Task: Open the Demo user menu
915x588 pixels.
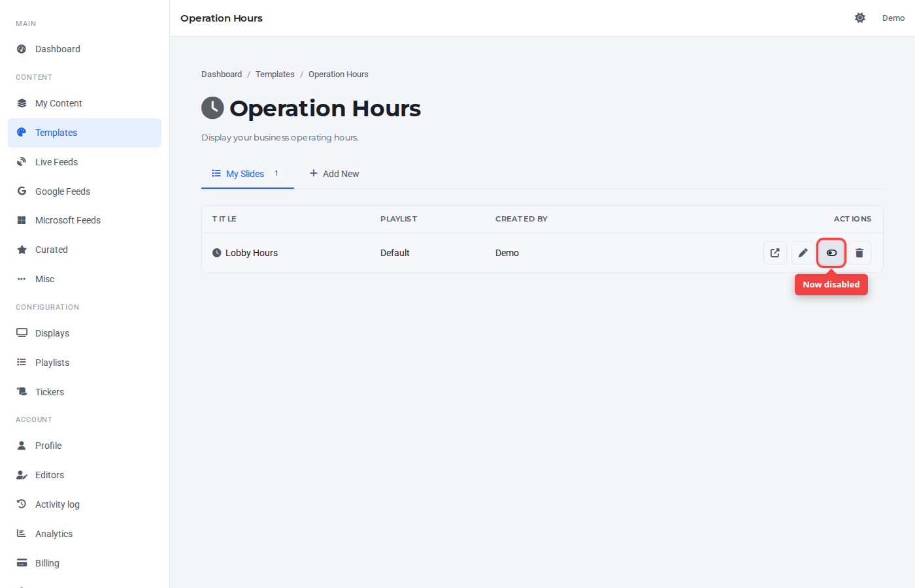Action: tap(893, 18)
